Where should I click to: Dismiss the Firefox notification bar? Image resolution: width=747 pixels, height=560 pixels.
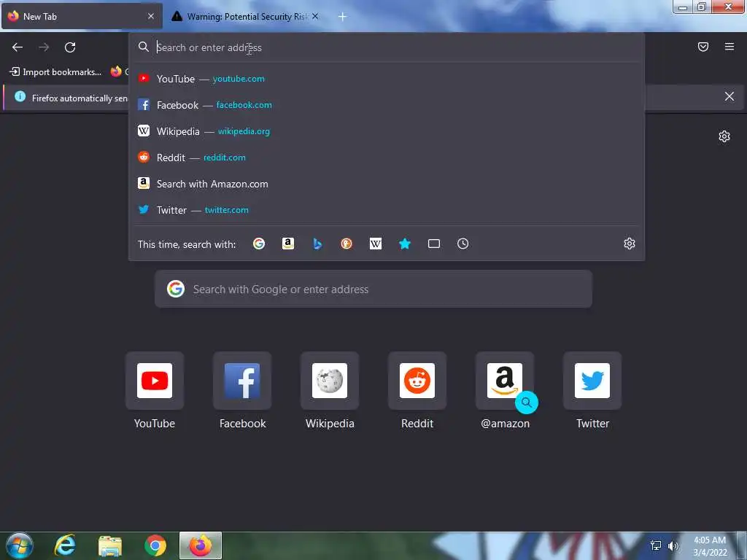click(x=729, y=97)
